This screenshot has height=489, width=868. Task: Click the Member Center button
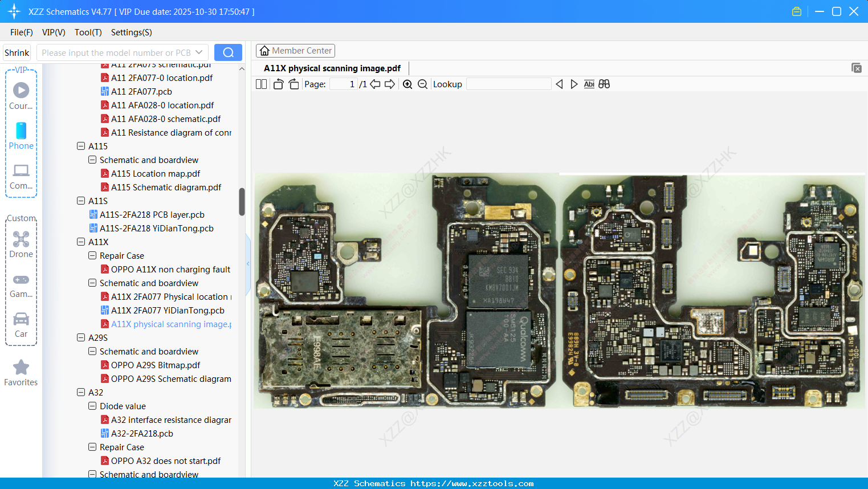(295, 51)
